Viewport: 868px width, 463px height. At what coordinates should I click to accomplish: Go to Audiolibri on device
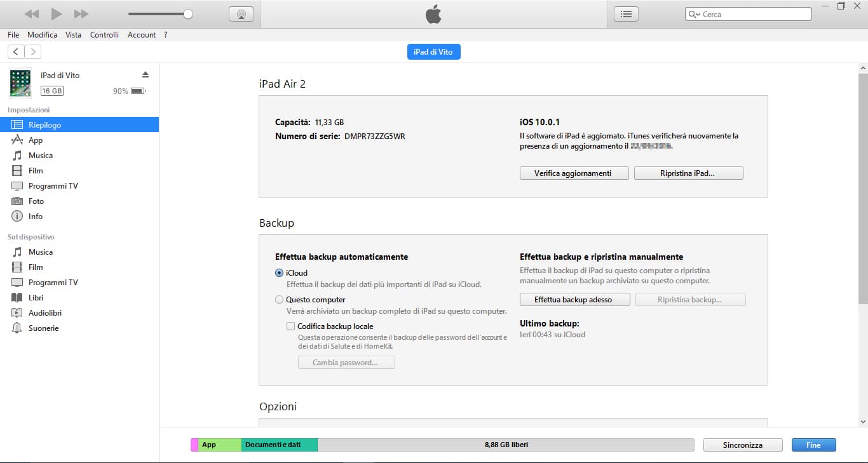click(x=44, y=313)
